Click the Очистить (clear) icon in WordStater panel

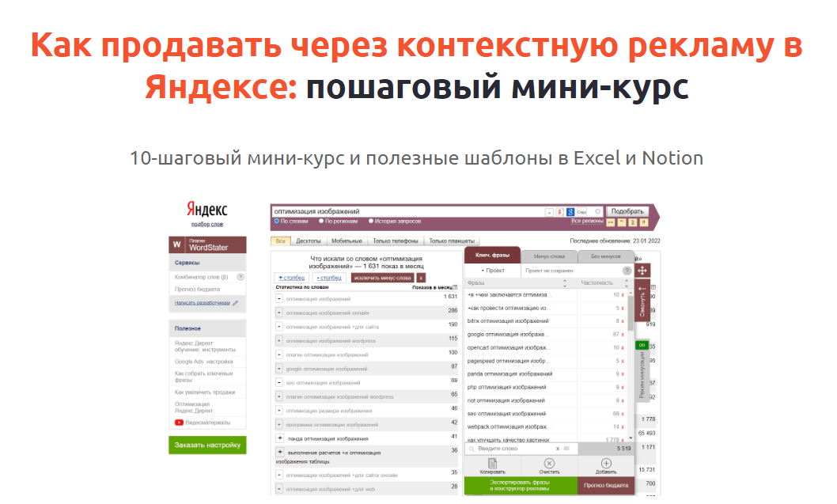(549, 463)
